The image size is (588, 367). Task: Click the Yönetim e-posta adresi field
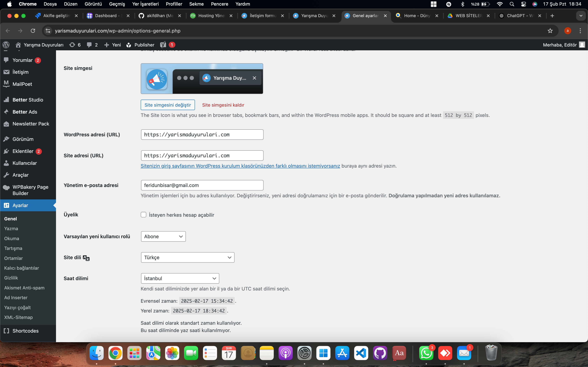202,185
